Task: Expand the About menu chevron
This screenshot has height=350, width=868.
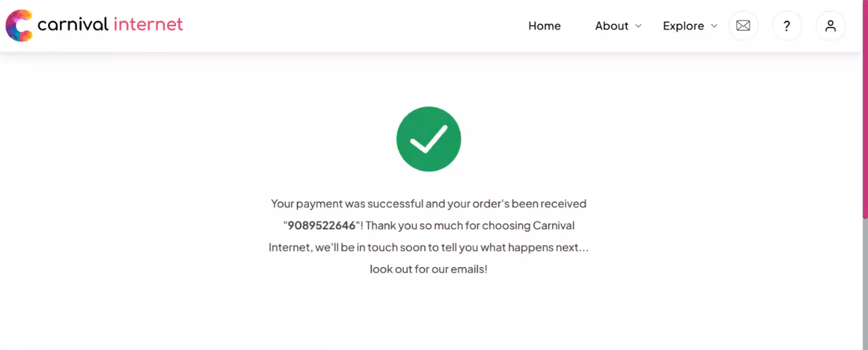Action: click(x=638, y=26)
